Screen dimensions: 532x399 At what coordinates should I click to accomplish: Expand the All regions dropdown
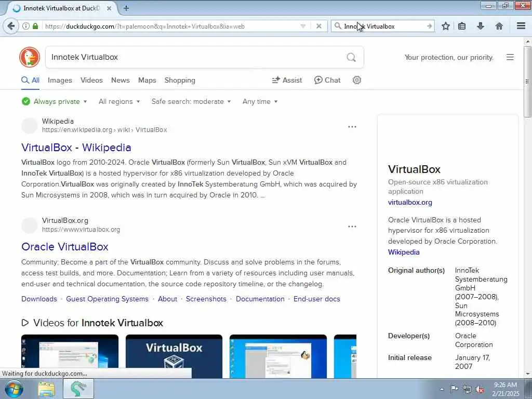click(119, 101)
